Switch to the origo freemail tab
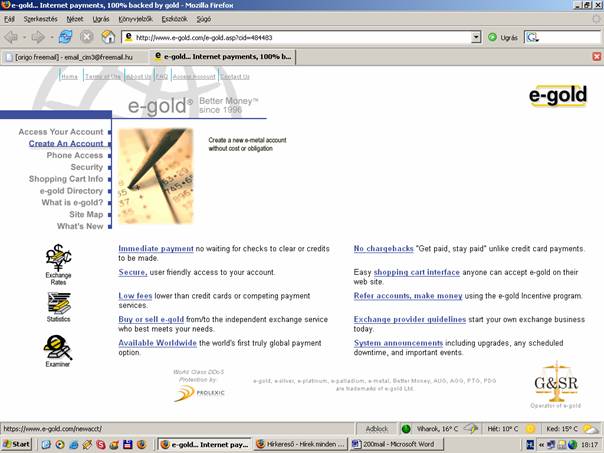604x453 pixels. click(x=75, y=57)
